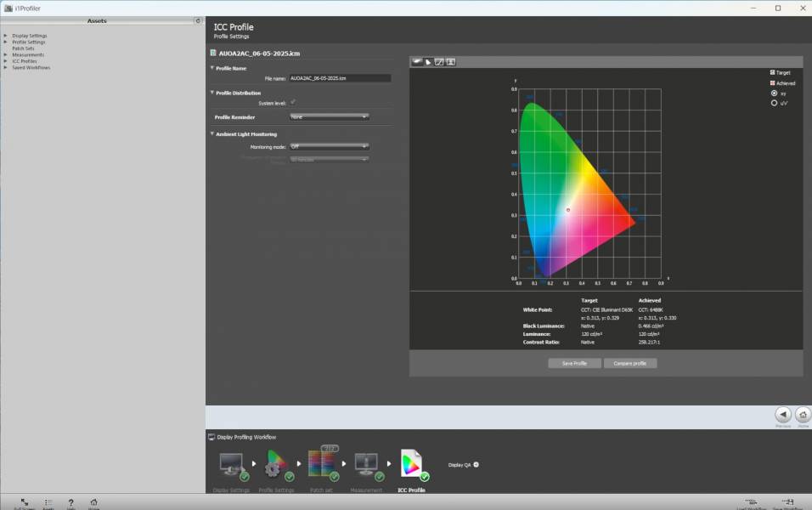Select the chromaticity diagram view icon
Image resolution: width=812 pixels, height=510 pixels.
point(428,62)
